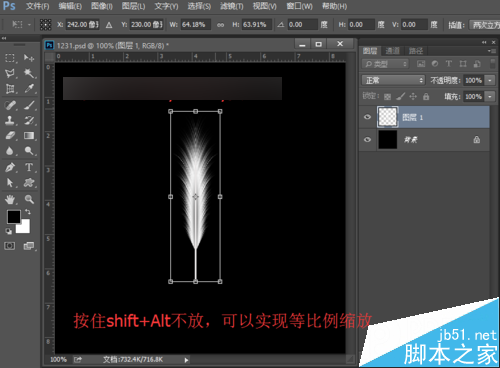Screen dimensions: 500x368
Task: Open the layer filter 类型 dropdown
Action: click(x=385, y=64)
